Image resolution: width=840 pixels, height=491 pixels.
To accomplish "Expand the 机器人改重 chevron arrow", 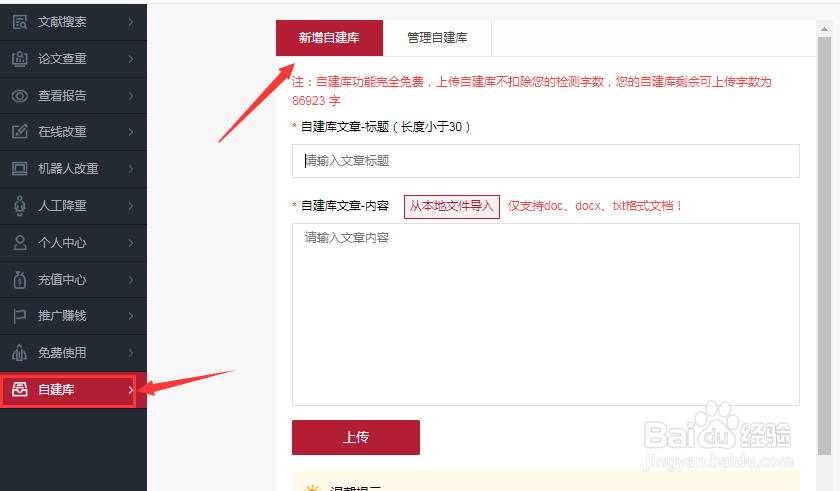I will click(131, 169).
